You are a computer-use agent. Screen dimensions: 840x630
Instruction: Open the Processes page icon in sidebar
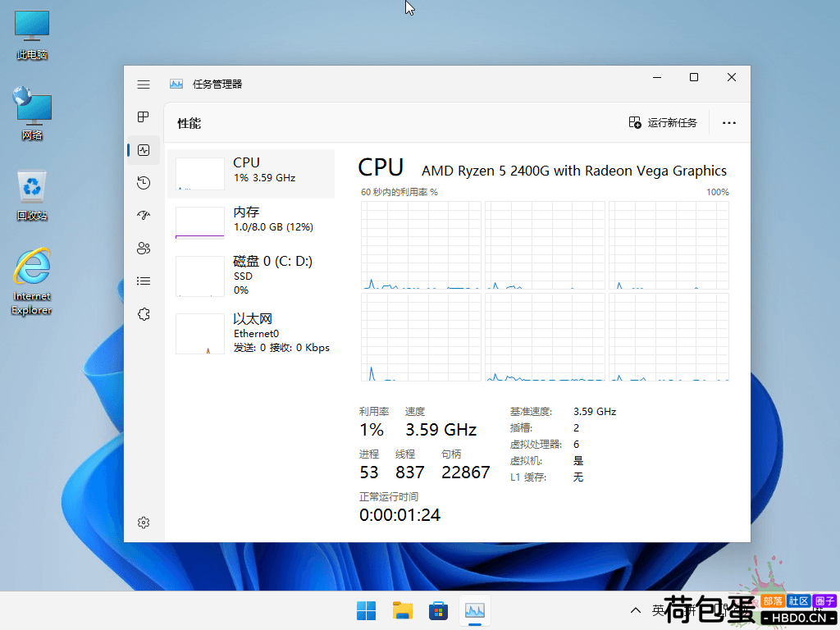point(143,116)
